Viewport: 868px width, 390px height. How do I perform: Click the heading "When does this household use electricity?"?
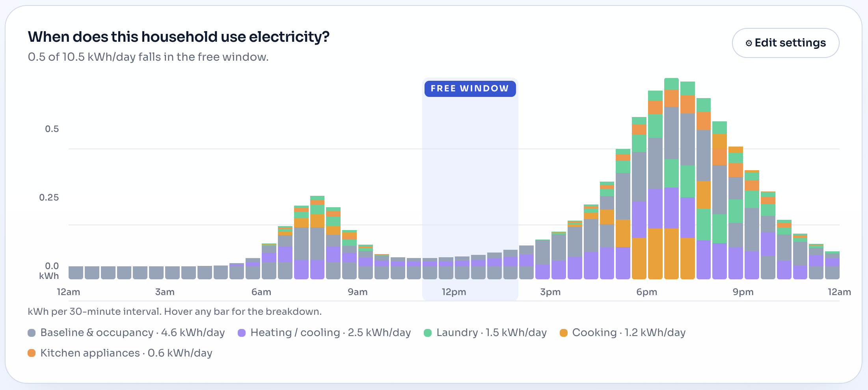click(x=179, y=37)
